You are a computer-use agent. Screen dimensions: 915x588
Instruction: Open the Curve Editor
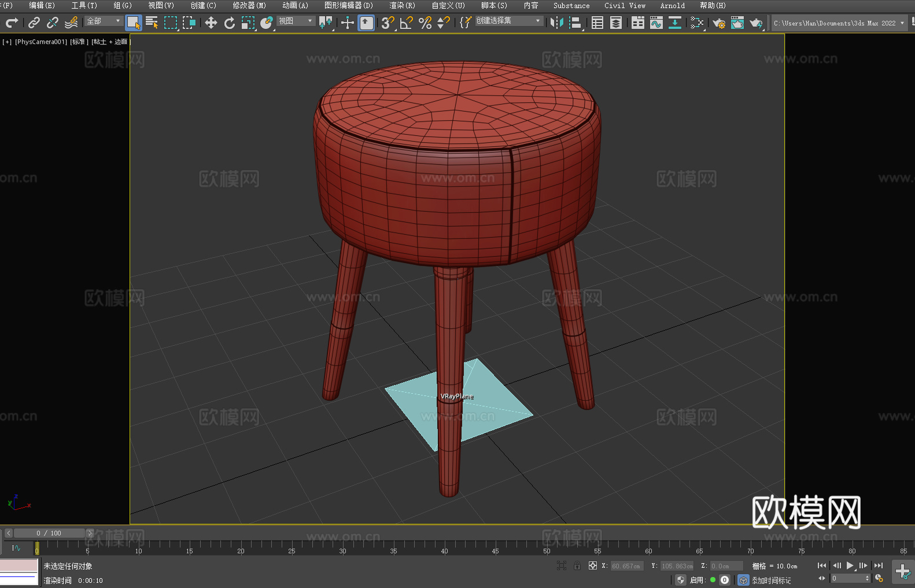pos(656,23)
